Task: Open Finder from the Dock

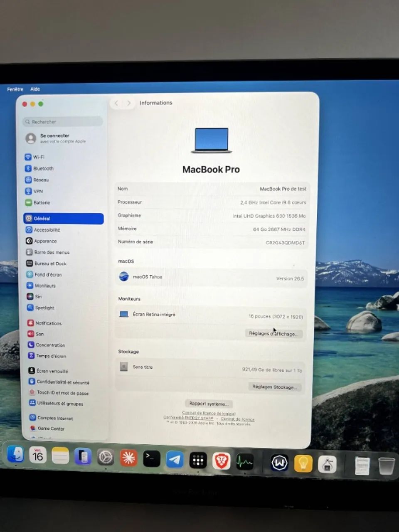Action: (16, 454)
